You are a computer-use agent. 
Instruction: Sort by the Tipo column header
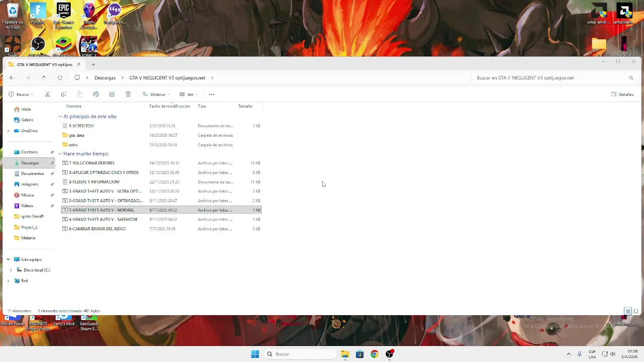(202, 106)
